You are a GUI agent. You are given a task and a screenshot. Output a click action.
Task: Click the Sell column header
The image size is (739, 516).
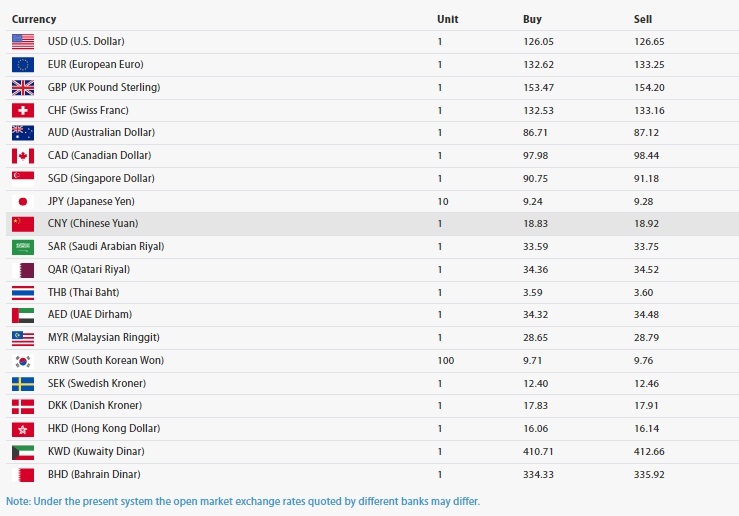pyautogui.click(x=643, y=19)
